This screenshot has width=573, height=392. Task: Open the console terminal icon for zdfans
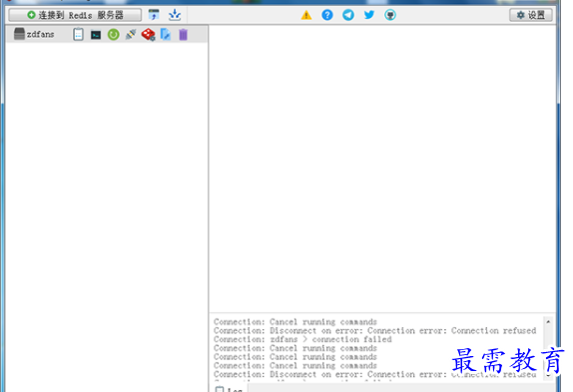[96, 35]
